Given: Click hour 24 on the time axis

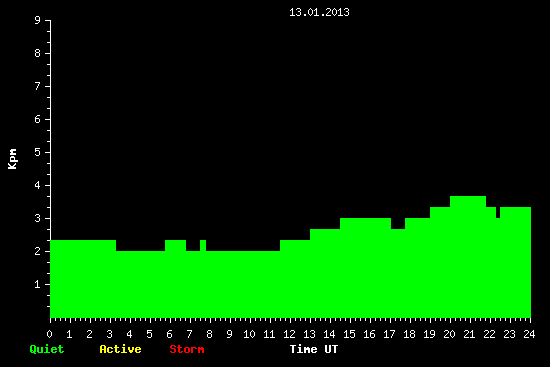Looking at the screenshot, I should [529, 334].
